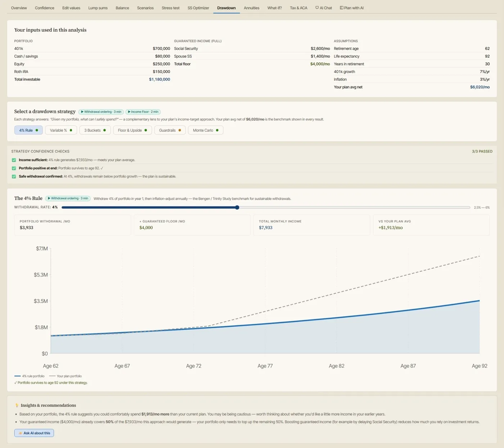Image resolution: width=504 pixels, height=448 pixels.
Task: Click the Total floor $4,000/mo value
Action: point(320,64)
